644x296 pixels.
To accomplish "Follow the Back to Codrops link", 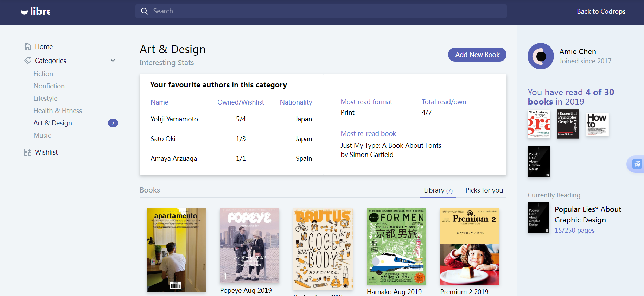I will (601, 11).
